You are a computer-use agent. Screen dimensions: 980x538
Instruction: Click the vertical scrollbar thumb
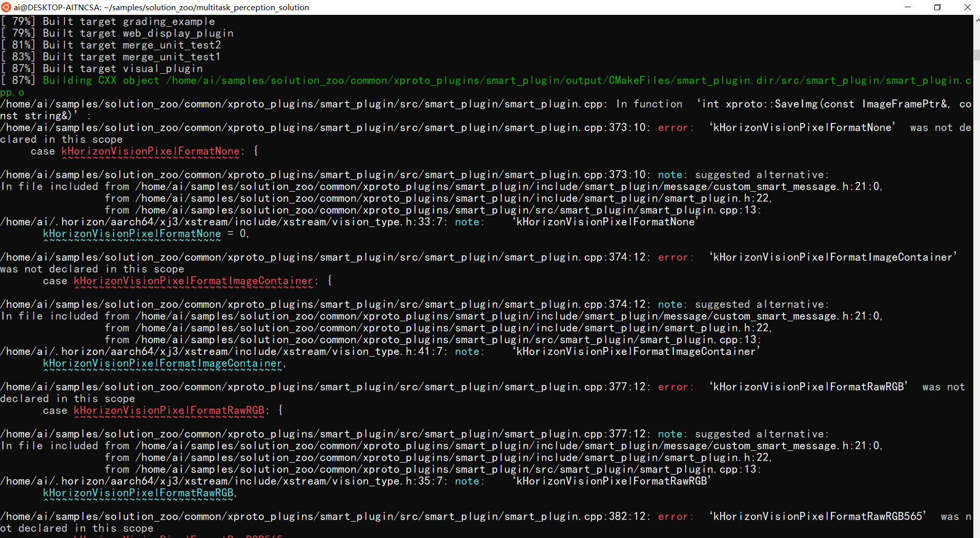pos(976,55)
